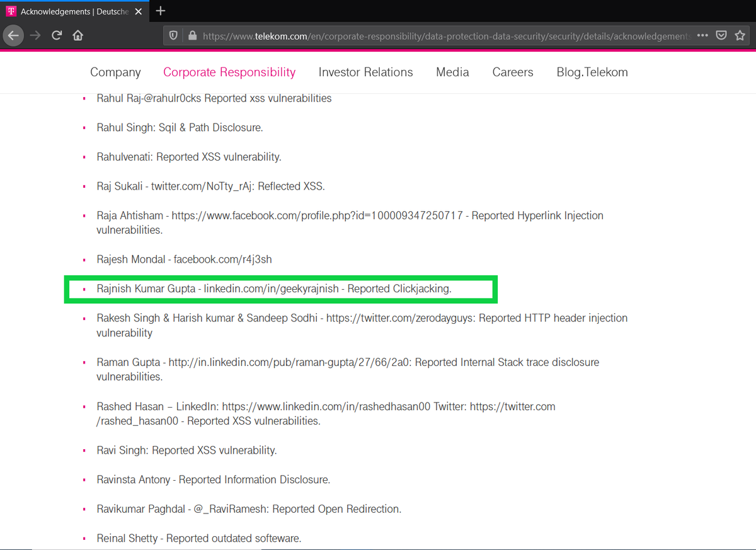
Task: Click the telekom.com URL in address bar
Action: (447, 36)
